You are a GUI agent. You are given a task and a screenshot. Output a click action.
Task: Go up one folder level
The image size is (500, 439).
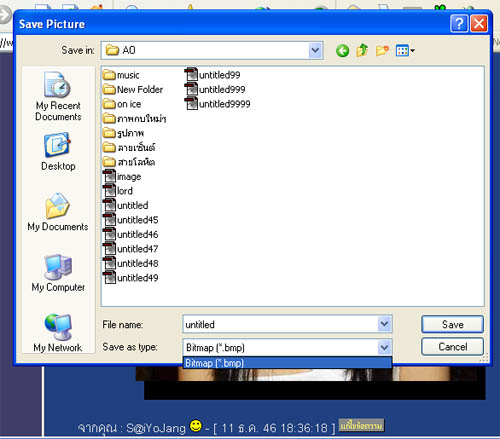362,51
